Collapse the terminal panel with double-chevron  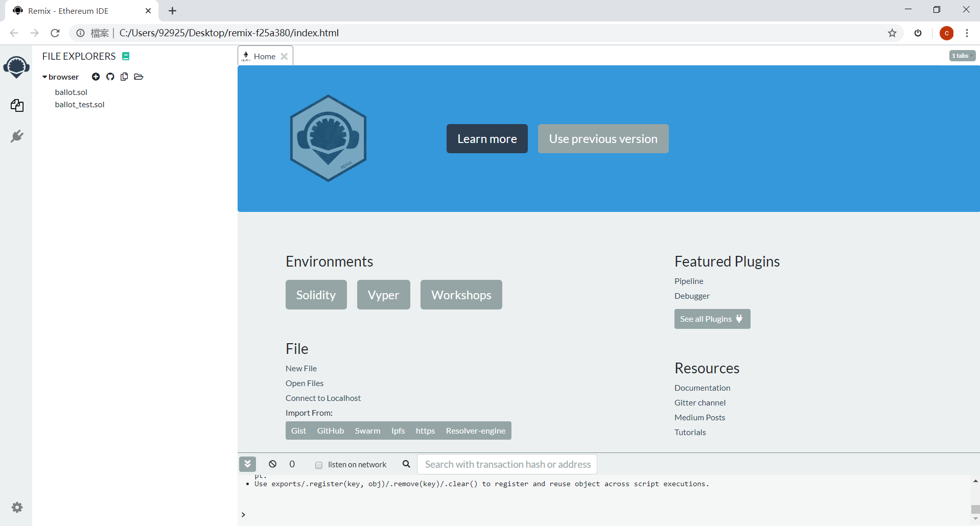tap(247, 464)
